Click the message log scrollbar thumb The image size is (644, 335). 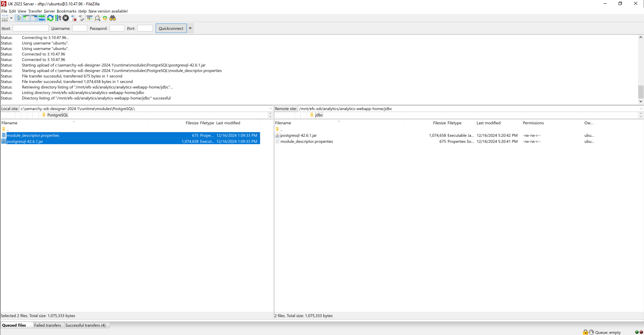641,92
